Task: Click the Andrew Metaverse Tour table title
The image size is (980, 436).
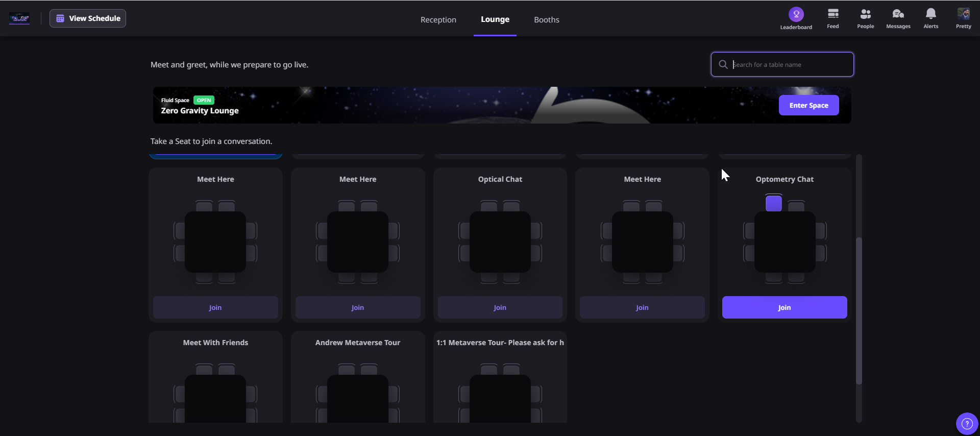Action: tap(358, 343)
